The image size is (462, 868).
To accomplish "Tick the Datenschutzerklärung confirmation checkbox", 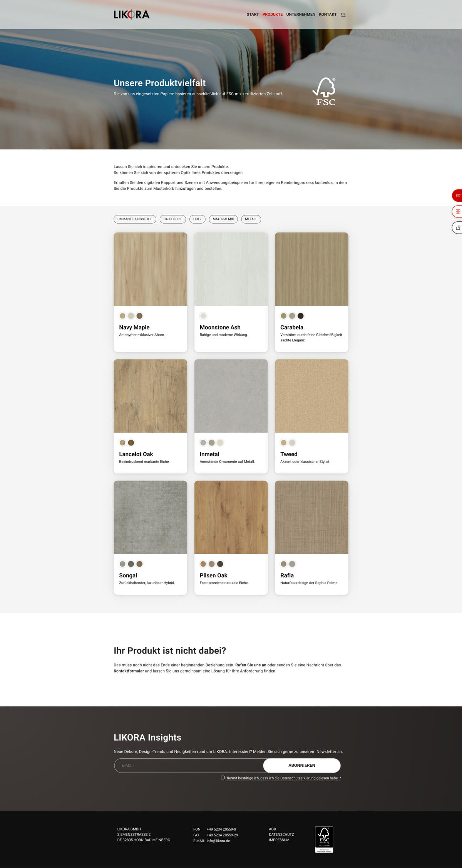I will pyautogui.click(x=223, y=778).
